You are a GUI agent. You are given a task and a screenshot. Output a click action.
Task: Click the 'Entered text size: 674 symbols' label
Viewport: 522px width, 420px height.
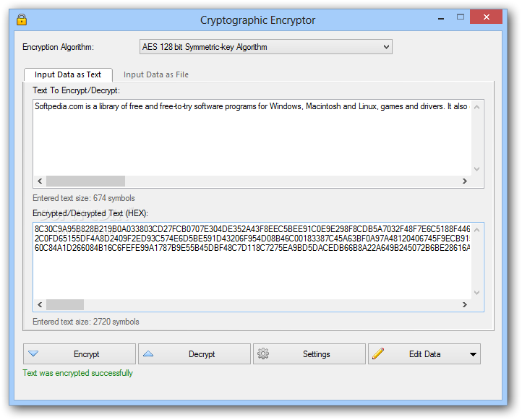[84, 198]
